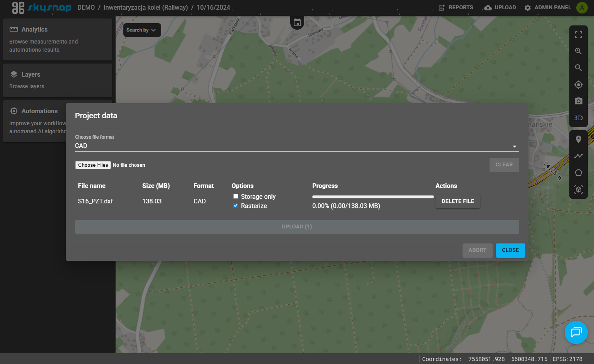This screenshot has width=594, height=364.
Task: Zoom in on the map
Action: click(579, 51)
